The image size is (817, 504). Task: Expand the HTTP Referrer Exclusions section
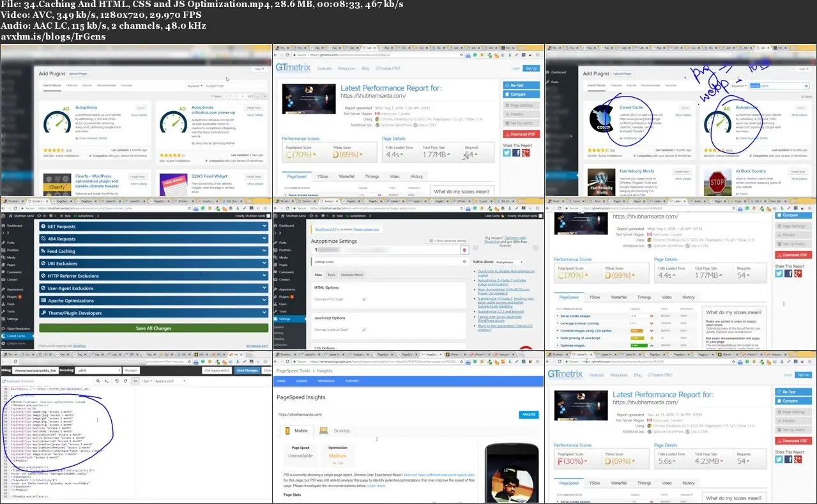[154, 276]
